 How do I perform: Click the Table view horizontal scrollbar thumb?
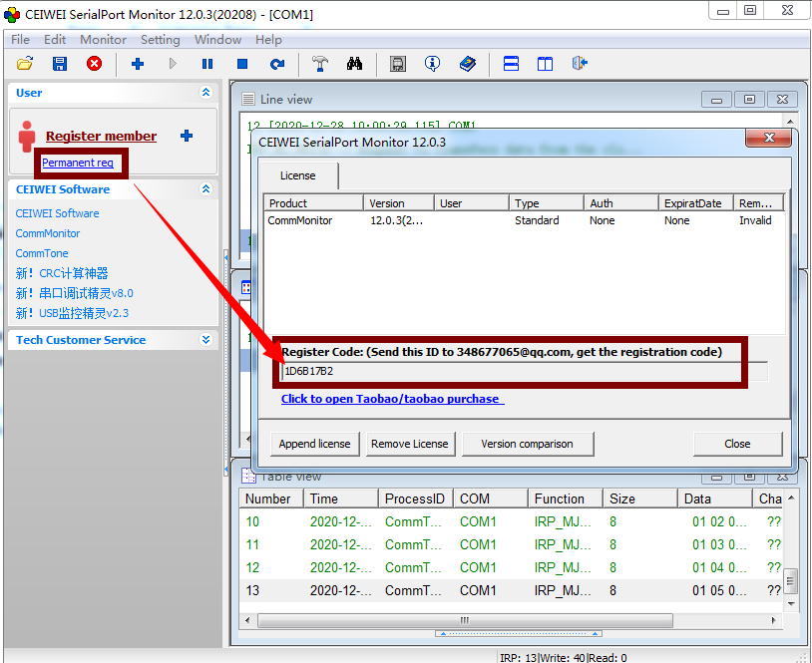(465, 620)
